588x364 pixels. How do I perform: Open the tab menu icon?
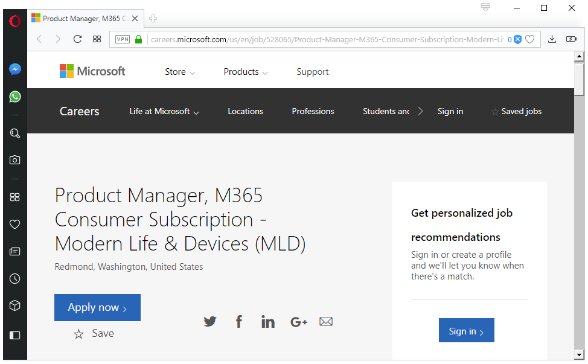pyautogui.click(x=485, y=7)
